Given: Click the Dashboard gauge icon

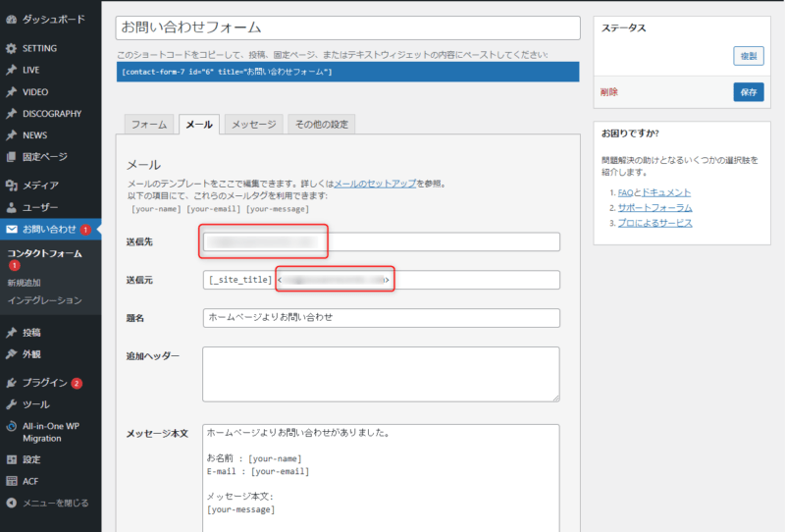Looking at the screenshot, I should [11, 19].
